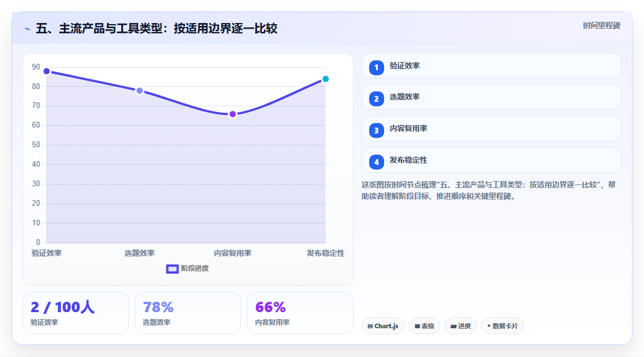Click the section title 五、主流产品与工具类型
The height and width of the screenshot is (357, 644).
(x=156, y=28)
